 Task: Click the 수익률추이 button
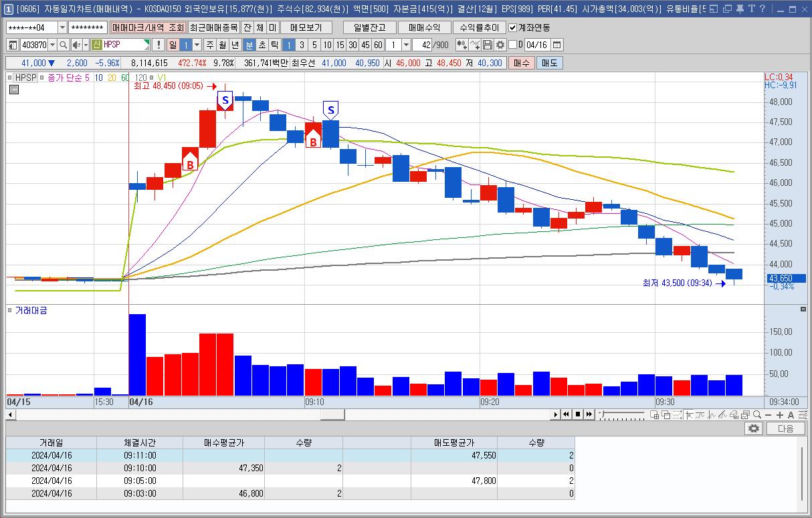(x=479, y=27)
